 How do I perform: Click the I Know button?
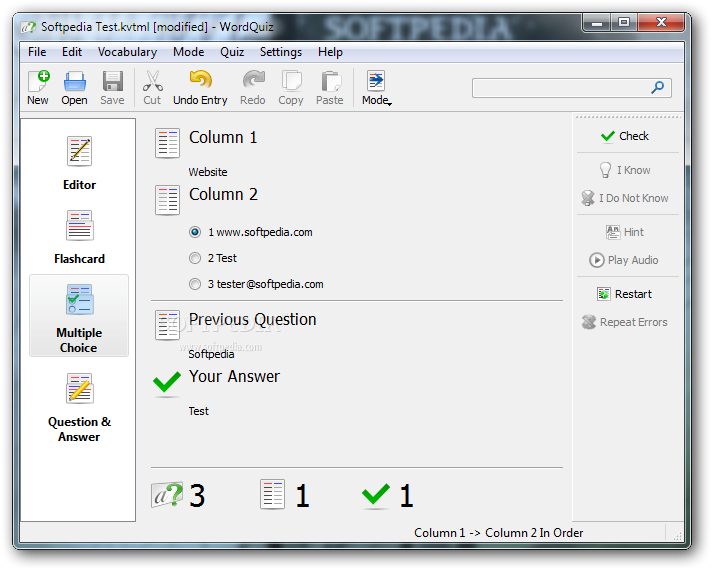pyautogui.click(x=625, y=170)
